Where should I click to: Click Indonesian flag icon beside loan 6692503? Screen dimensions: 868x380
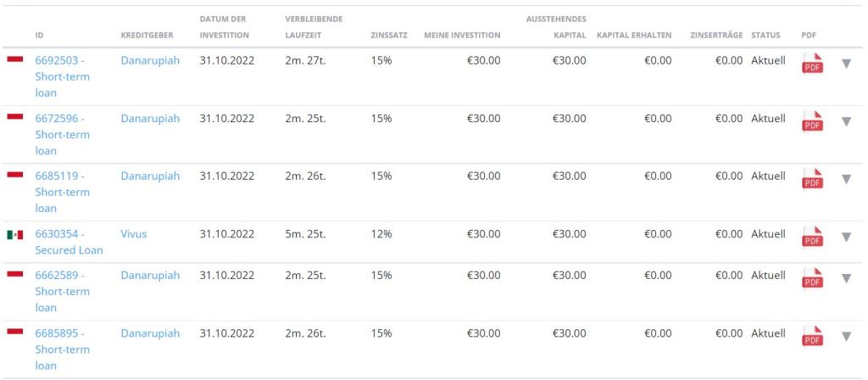pos(15,59)
